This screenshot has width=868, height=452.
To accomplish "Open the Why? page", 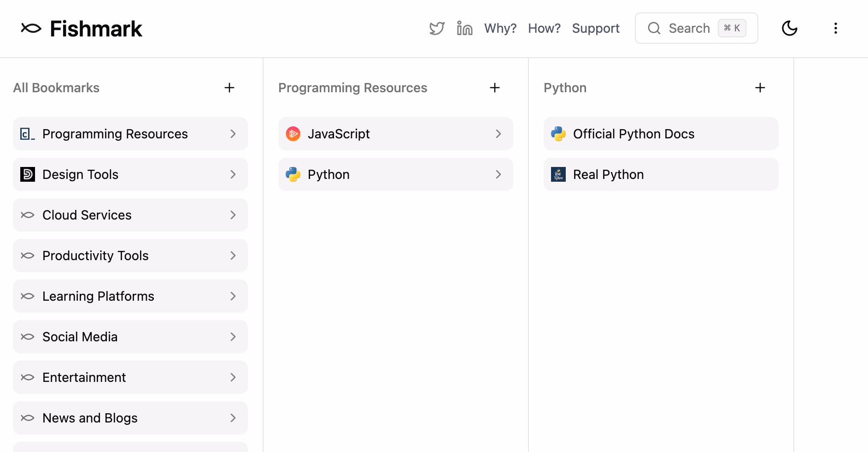I will (500, 29).
